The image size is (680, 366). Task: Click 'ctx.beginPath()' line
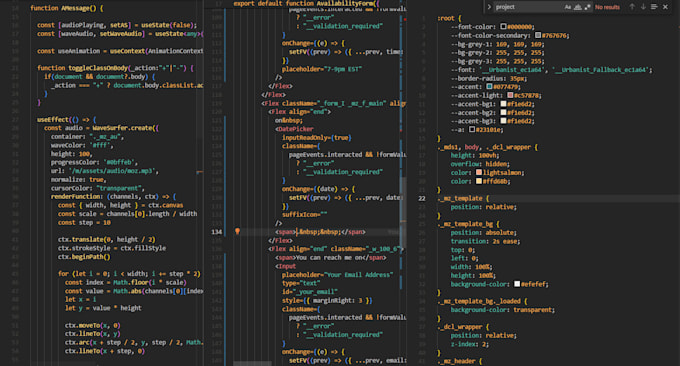coord(84,257)
